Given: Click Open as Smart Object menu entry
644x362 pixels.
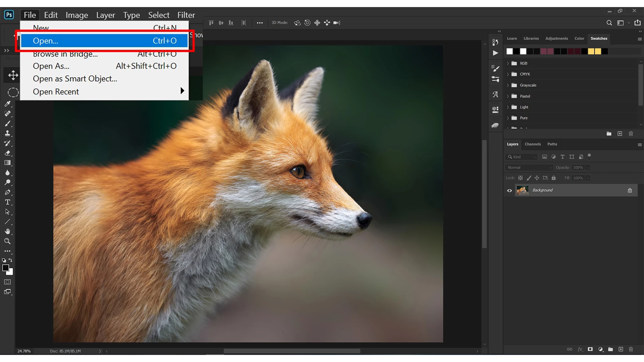Looking at the screenshot, I should (75, 79).
